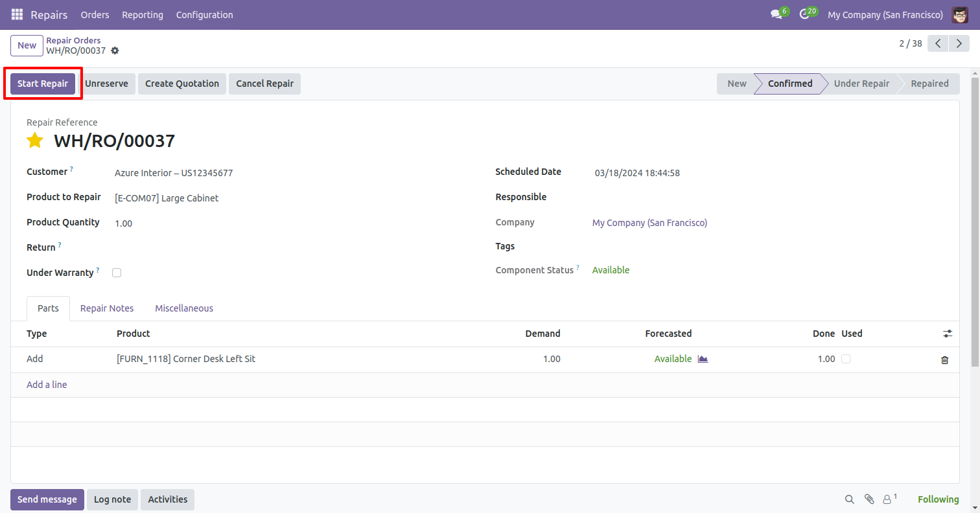Screen dimensions: 980x513
Task: Click the gear icon beside WH/RO/00037
Action: [x=115, y=51]
